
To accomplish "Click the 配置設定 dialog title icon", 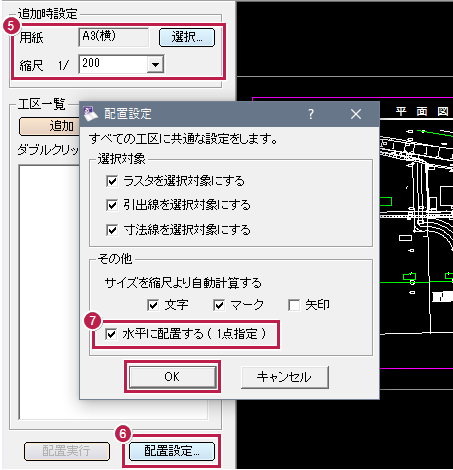I will click(x=90, y=114).
